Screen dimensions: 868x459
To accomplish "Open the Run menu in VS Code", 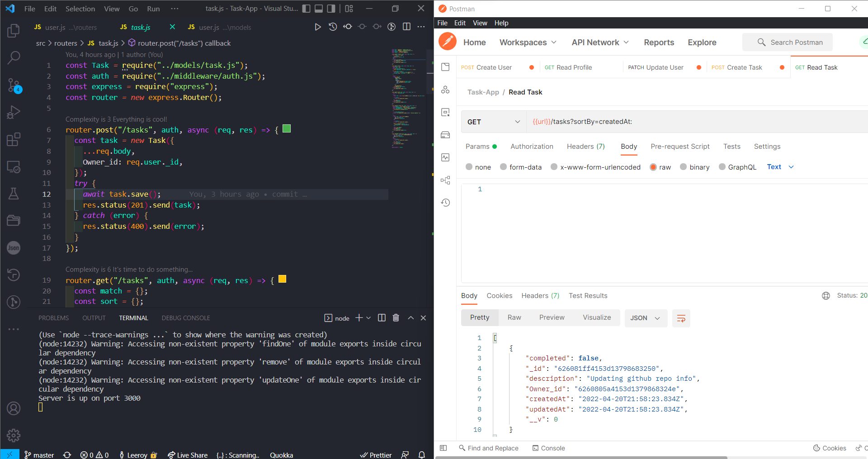I will [153, 8].
